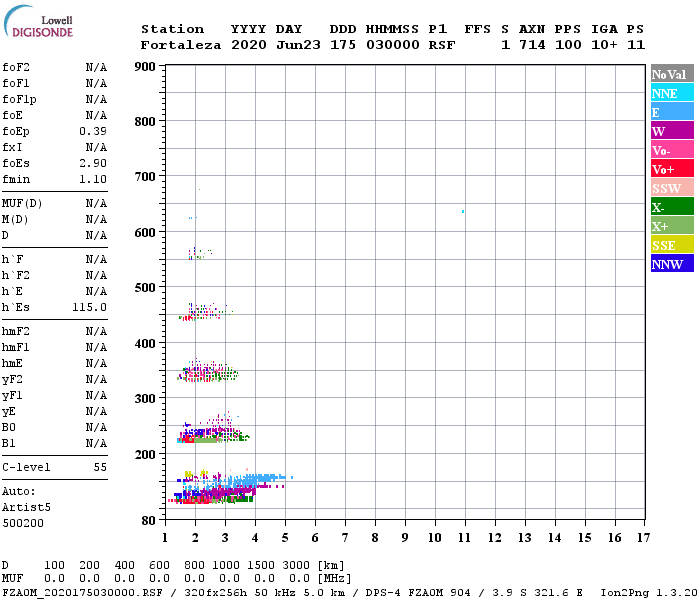Viewport: 700px width, 600px height.
Task: Click the 11 MHz frequency axis label
Action: click(465, 538)
